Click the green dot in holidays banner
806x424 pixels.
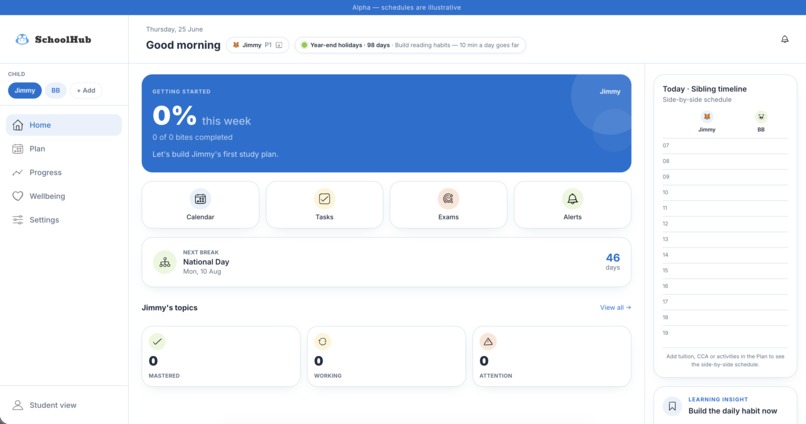[304, 45]
